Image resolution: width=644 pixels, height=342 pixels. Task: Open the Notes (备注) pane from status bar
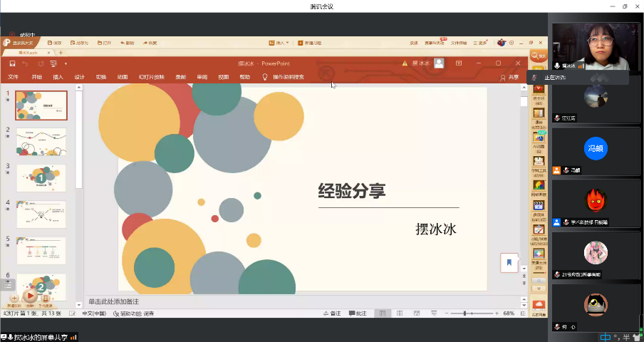pos(332,313)
